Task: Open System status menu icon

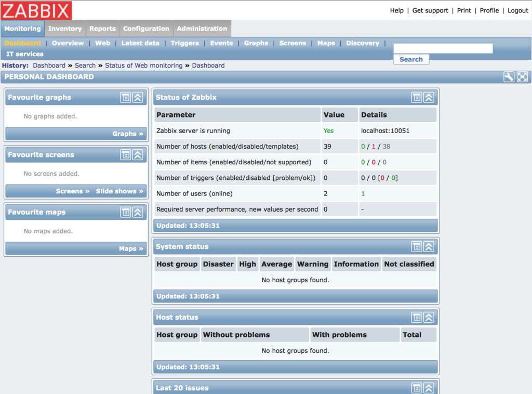Action: point(417,247)
